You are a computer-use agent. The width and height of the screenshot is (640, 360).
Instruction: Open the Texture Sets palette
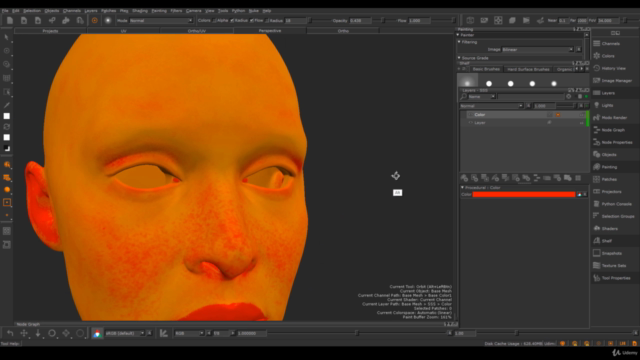click(x=614, y=266)
